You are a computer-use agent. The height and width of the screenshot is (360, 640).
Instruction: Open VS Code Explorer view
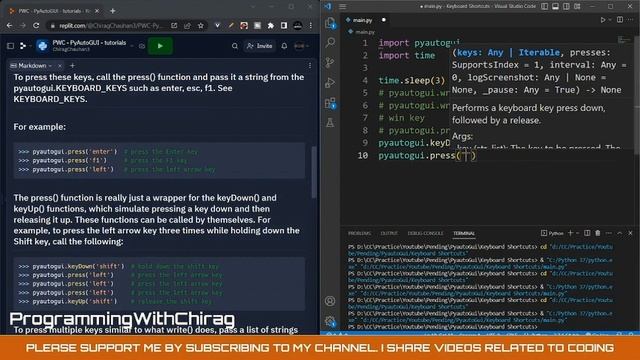[x=330, y=23]
